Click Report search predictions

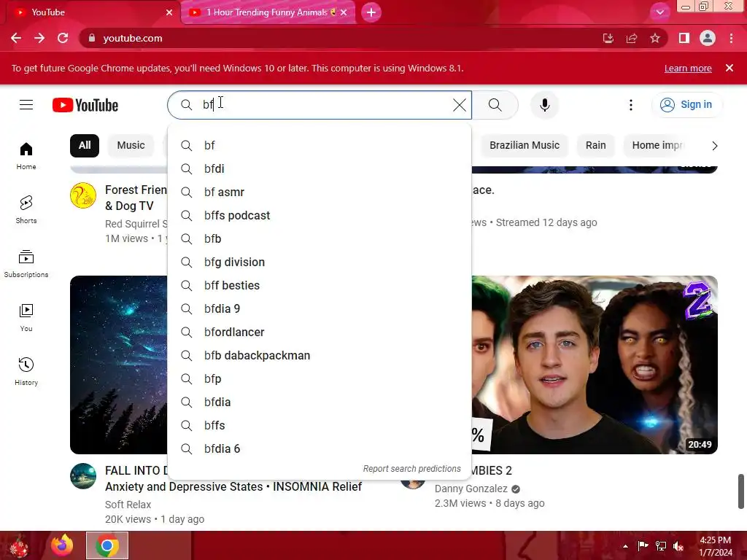(411, 469)
